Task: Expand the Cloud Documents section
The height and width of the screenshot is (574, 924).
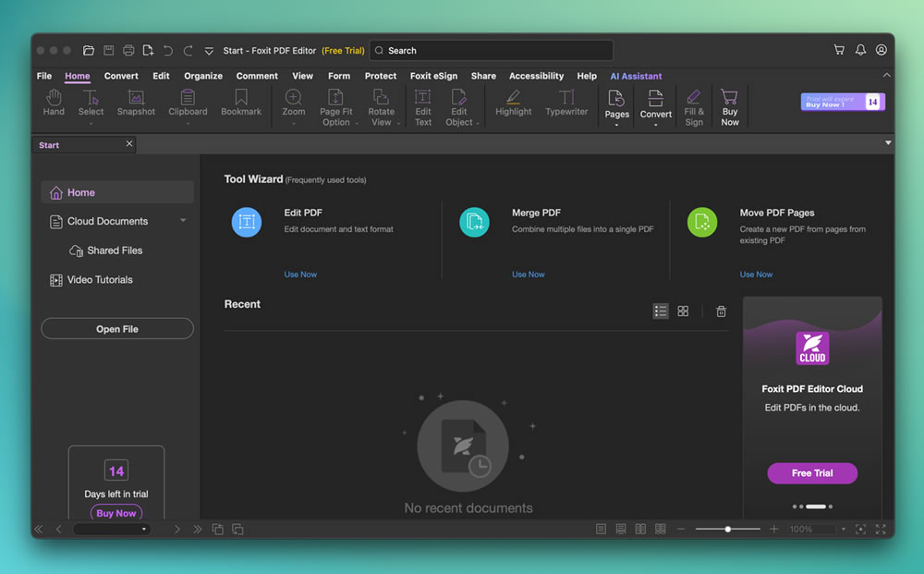Action: [x=183, y=220]
